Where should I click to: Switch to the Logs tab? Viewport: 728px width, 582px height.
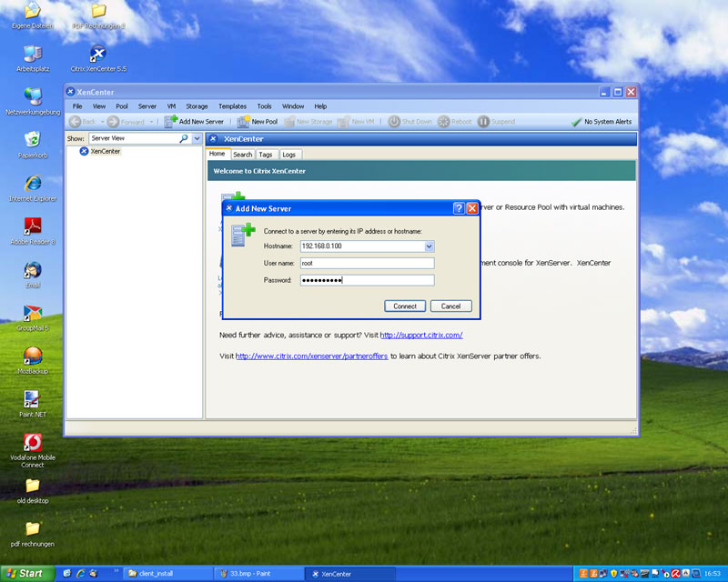tap(288, 155)
